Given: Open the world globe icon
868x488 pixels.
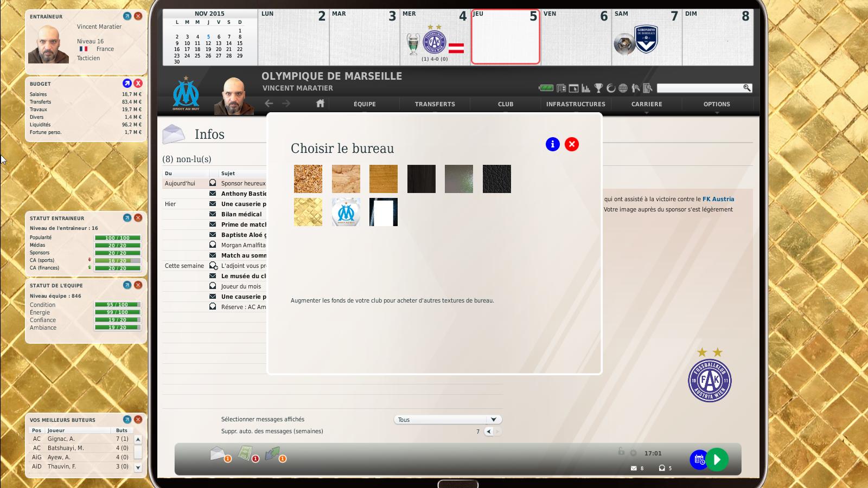Looking at the screenshot, I should pyautogui.click(x=623, y=88).
